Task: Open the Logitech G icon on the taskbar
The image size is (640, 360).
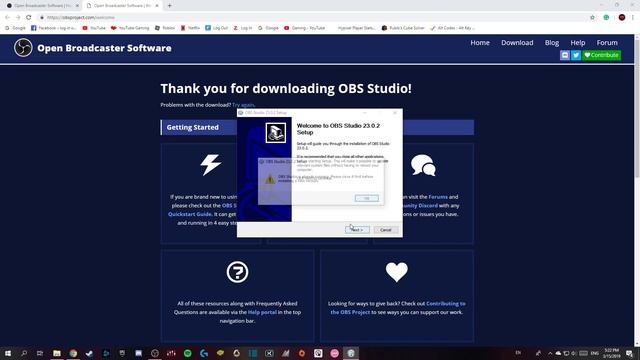Action: 204,353
